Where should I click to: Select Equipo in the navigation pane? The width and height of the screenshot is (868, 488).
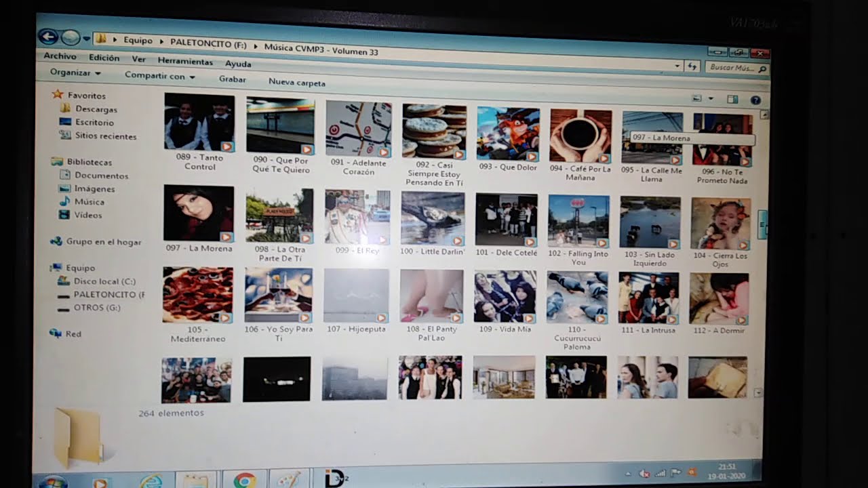point(81,268)
